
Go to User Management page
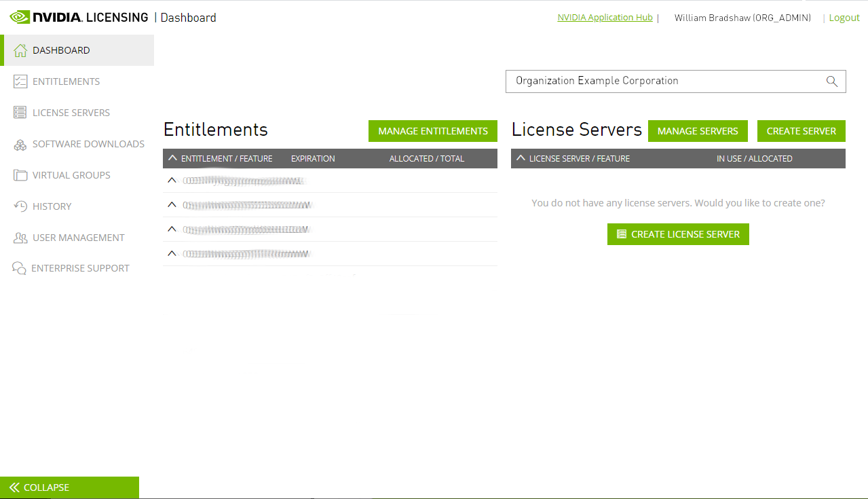(x=78, y=238)
